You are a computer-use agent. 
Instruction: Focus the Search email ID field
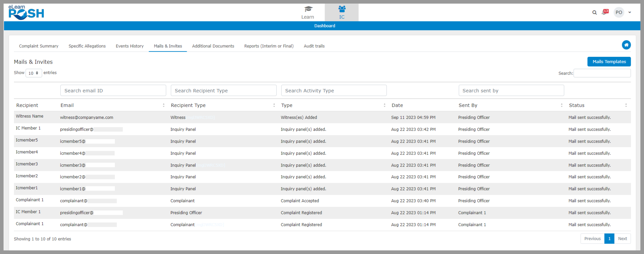tap(113, 91)
